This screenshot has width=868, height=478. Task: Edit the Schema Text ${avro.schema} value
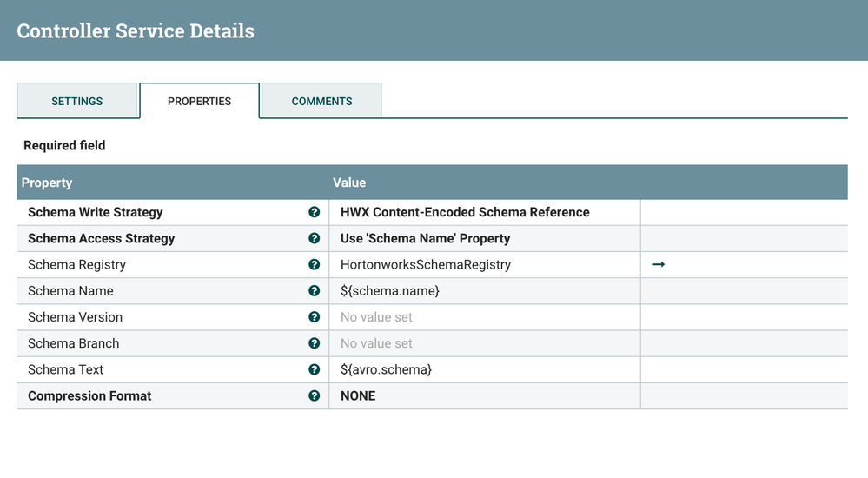point(386,369)
